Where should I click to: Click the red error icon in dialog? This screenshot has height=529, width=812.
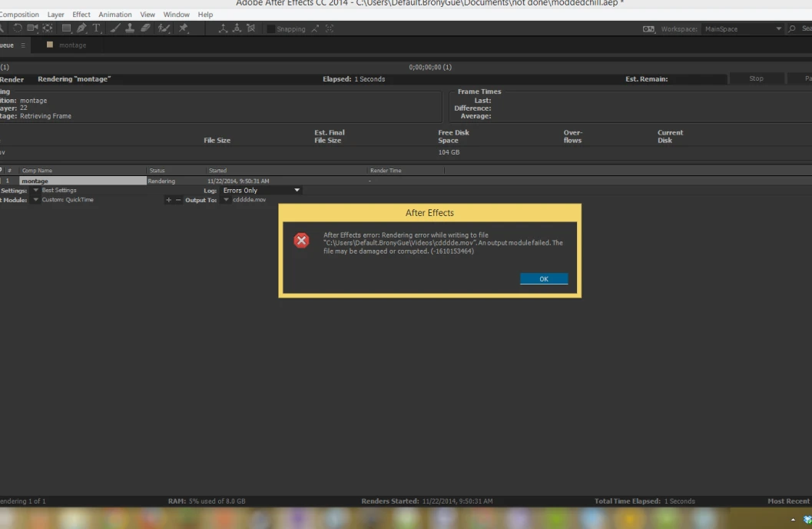301,241
